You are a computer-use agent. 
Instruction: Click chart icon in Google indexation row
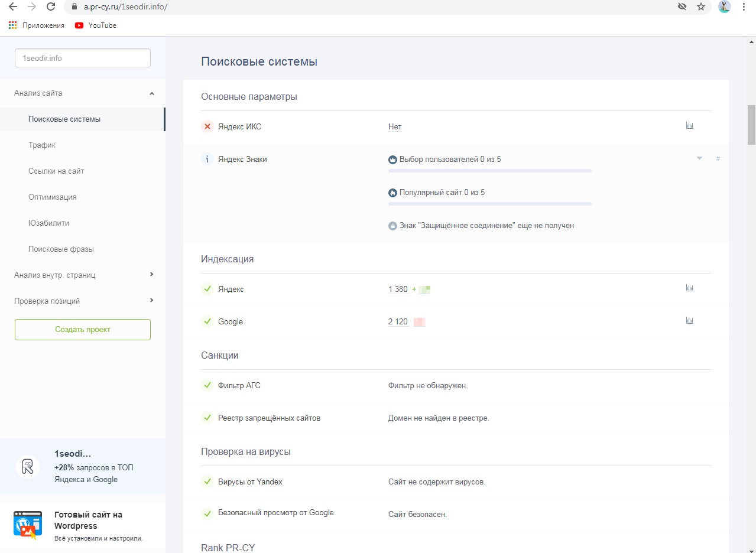coord(689,321)
